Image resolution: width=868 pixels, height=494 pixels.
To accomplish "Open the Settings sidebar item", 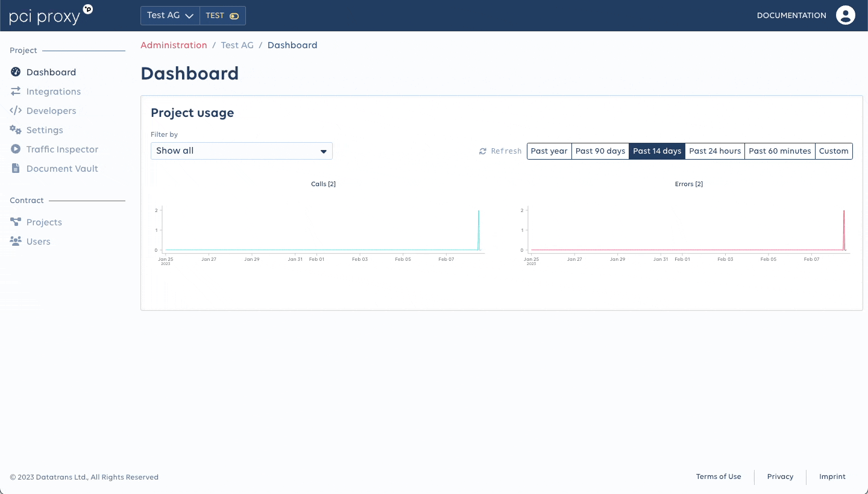I will pyautogui.click(x=45, y=130).
